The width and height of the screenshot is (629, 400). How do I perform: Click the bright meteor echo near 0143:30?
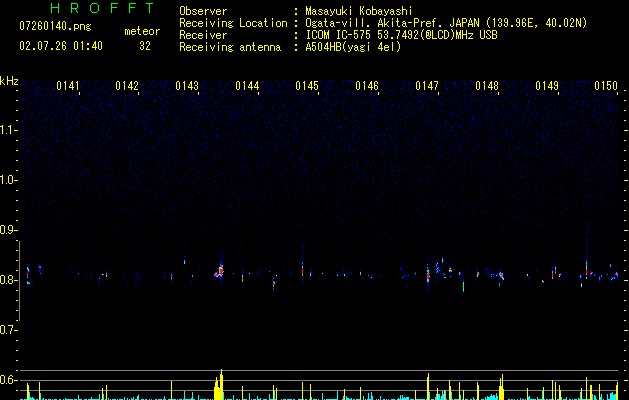(x=220, y=270)
